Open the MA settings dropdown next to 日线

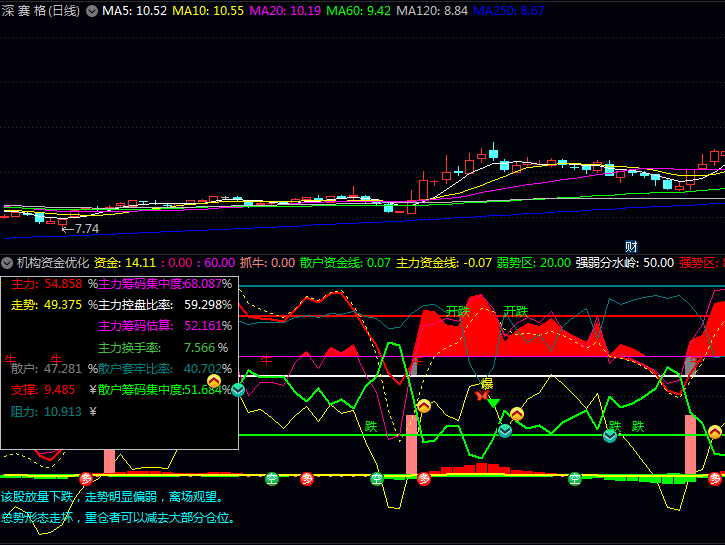point(92,11)
